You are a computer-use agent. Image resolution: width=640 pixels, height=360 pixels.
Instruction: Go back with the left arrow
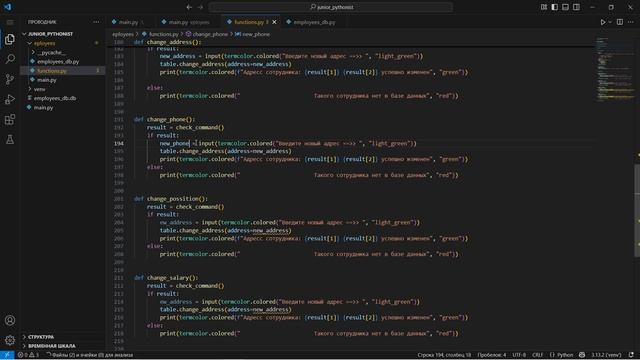coord(189,7)
